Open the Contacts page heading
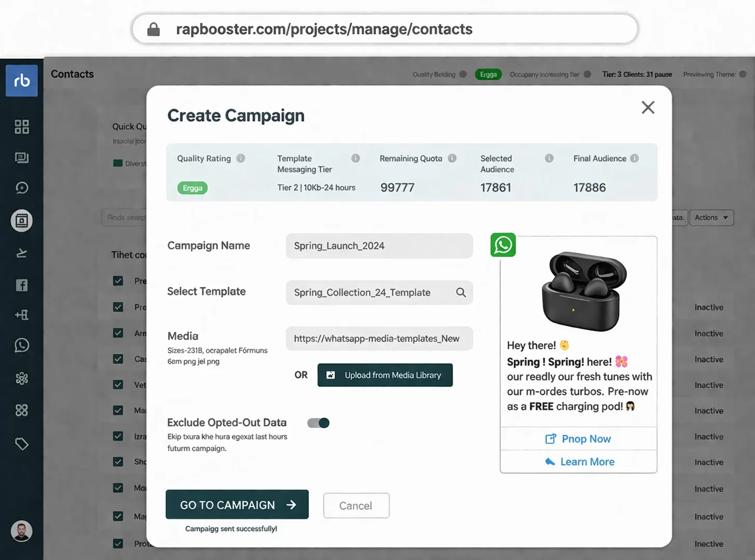The image size is (755, 560). point(72,74)
